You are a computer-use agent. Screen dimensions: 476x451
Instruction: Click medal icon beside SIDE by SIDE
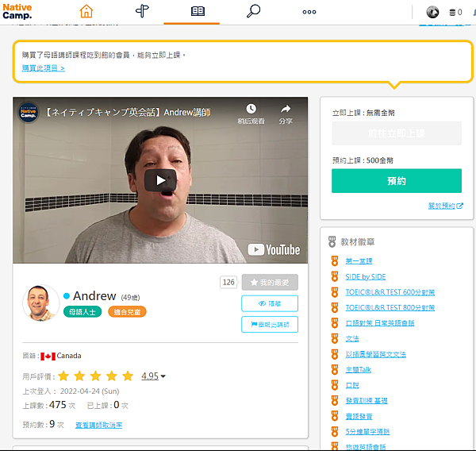click(335, 276)
